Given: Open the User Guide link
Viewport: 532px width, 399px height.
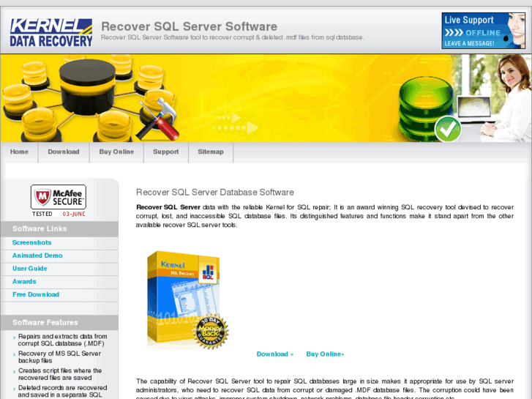Looking at the screenshot, I should (30, 268).
